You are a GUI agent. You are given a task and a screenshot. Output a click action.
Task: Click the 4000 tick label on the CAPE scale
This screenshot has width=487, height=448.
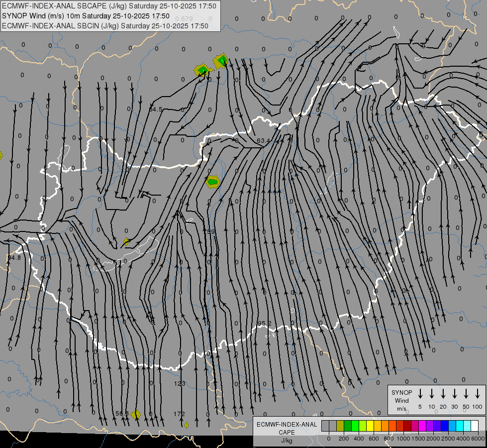463,439
